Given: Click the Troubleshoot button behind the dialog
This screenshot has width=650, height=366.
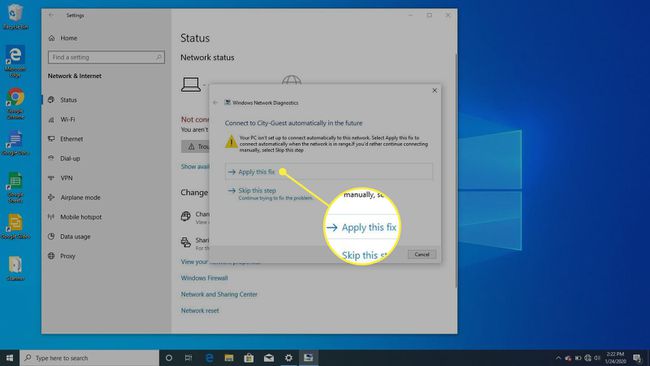Looking at the screenshot, I should click(x=196, y=146).
